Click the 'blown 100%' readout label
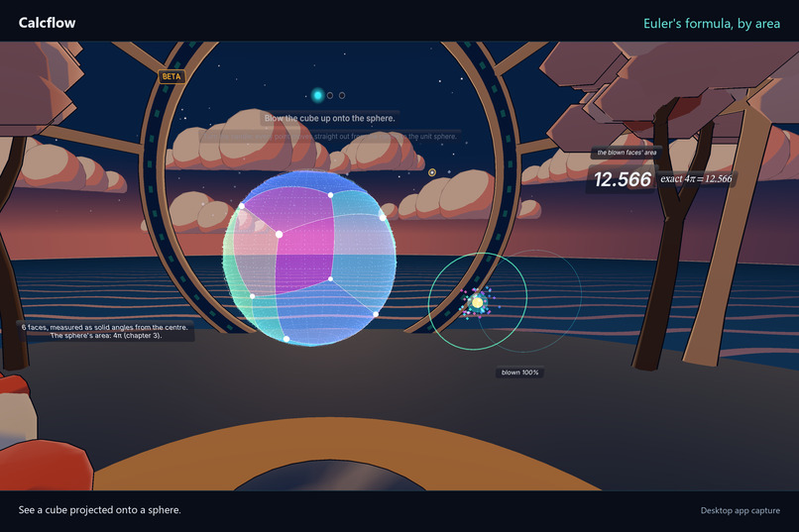The image size is (799, 532). point(519,372)
